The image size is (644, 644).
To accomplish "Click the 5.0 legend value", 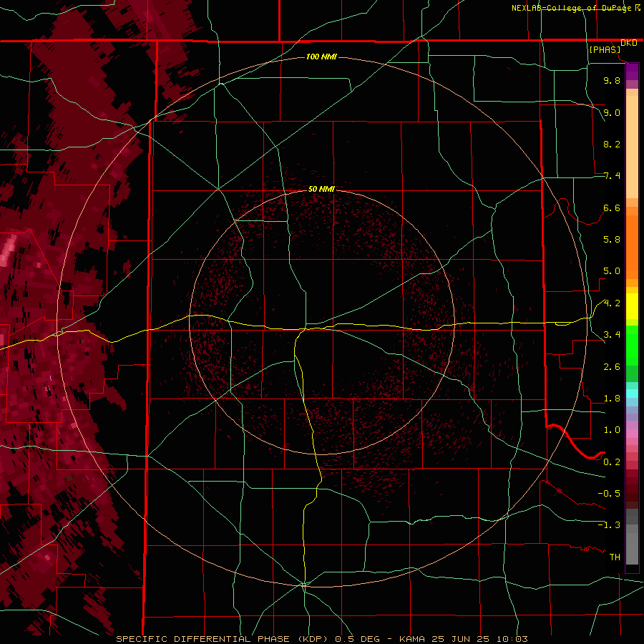I will [x=612, y=271].
